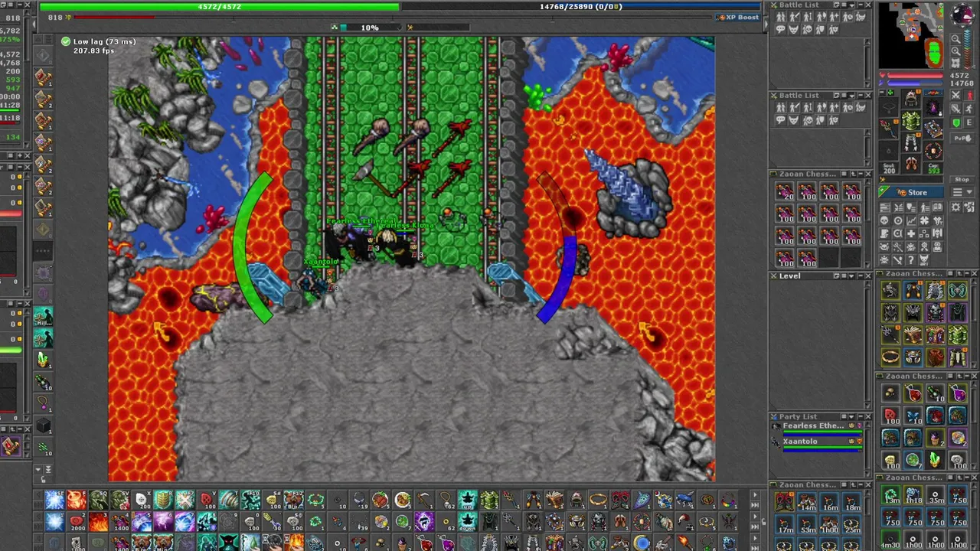Click the 207.83 fps readout
This screenshot has width=980, height=551.
94,51
